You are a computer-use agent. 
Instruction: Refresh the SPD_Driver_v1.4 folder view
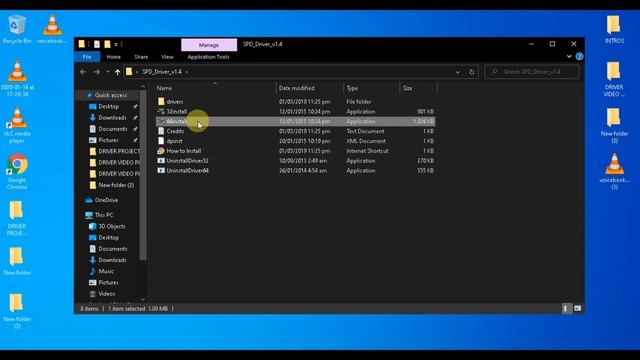coord(471,72)
